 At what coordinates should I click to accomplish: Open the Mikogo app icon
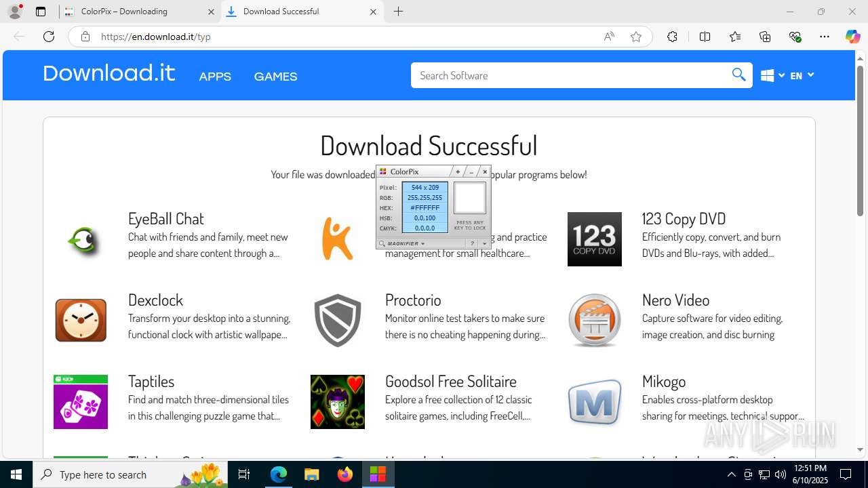click(595, 402)
